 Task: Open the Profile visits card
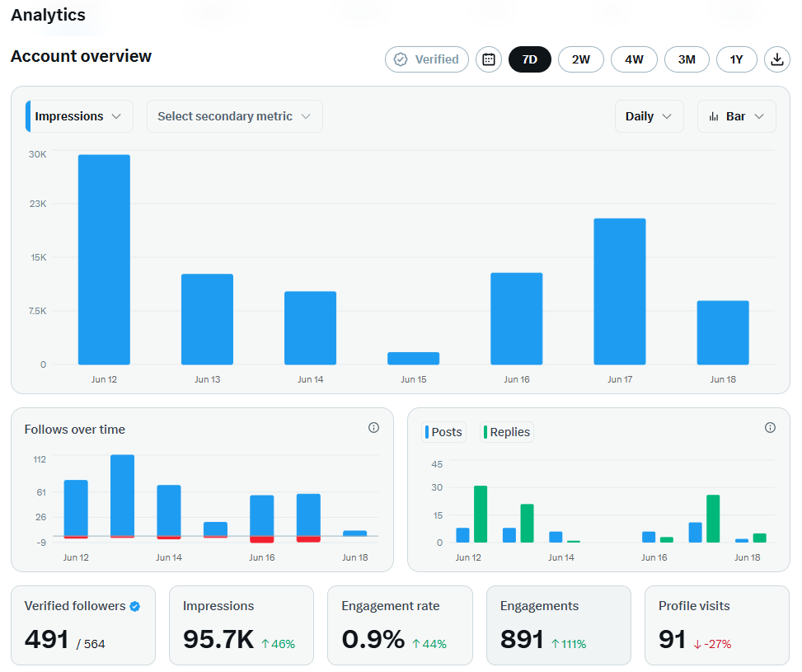tap(717, 626)
